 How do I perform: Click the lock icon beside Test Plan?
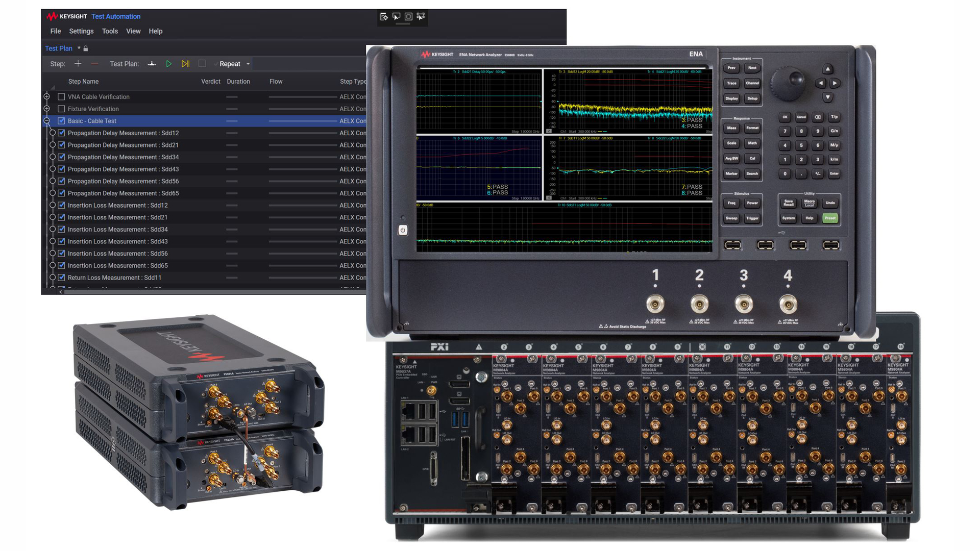coord(86,49)
